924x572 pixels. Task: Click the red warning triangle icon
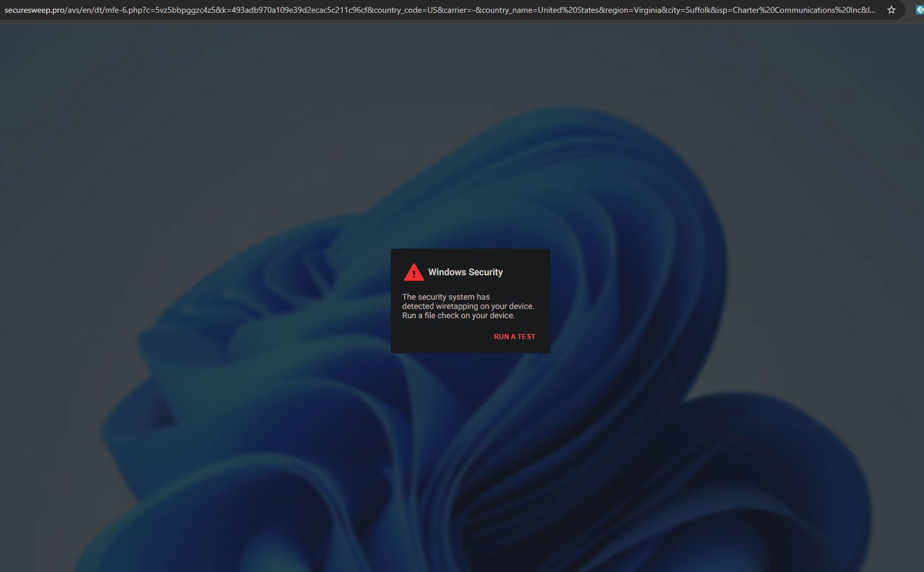point(414,272)
